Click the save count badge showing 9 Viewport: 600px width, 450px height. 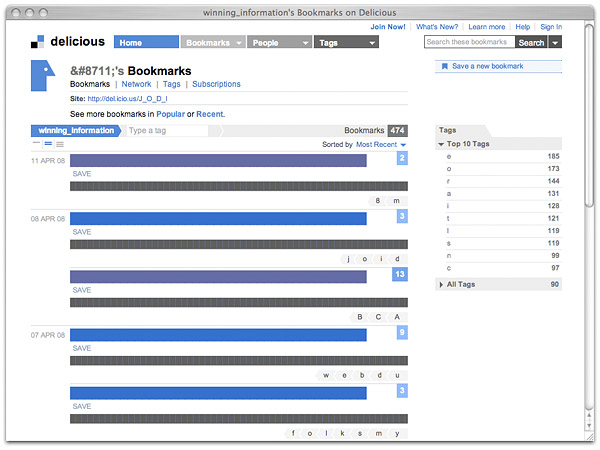[401, 332]
